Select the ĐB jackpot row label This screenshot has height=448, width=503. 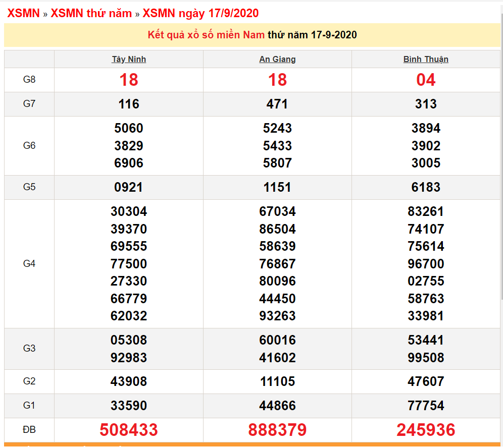29,430
